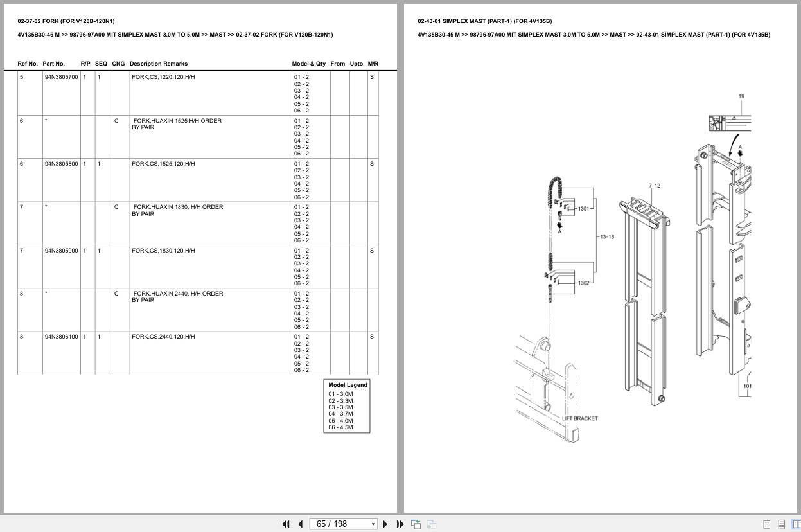Click the Model Legend title
This screenshot has width=801, height=532.
tap(348, 385)
